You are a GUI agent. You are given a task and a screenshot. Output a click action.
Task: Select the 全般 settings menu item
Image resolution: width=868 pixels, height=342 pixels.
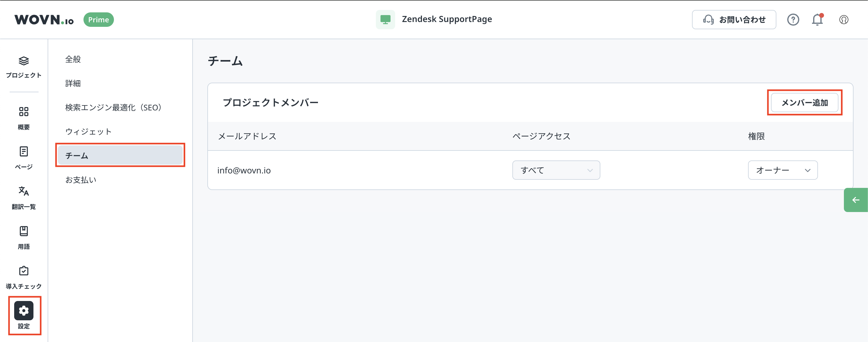[73, 59]
